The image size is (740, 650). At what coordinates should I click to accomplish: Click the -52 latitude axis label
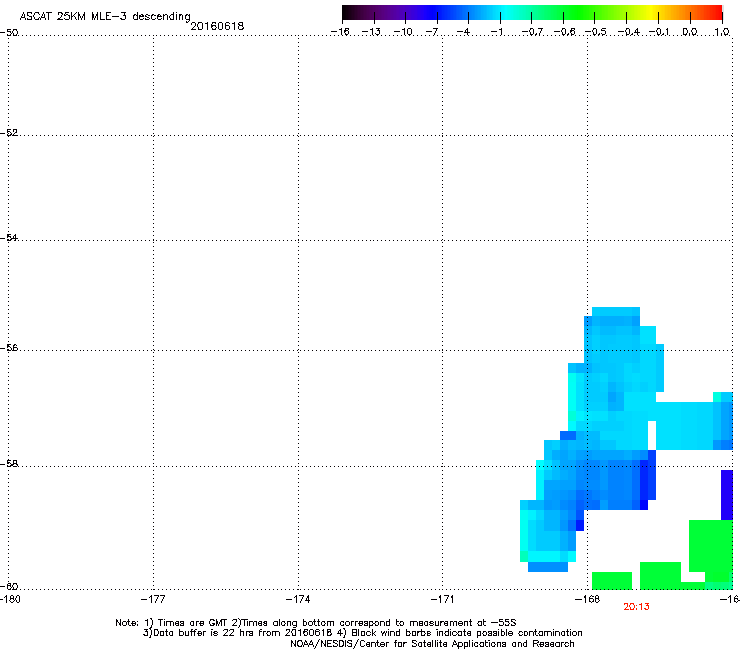point(9,133)
